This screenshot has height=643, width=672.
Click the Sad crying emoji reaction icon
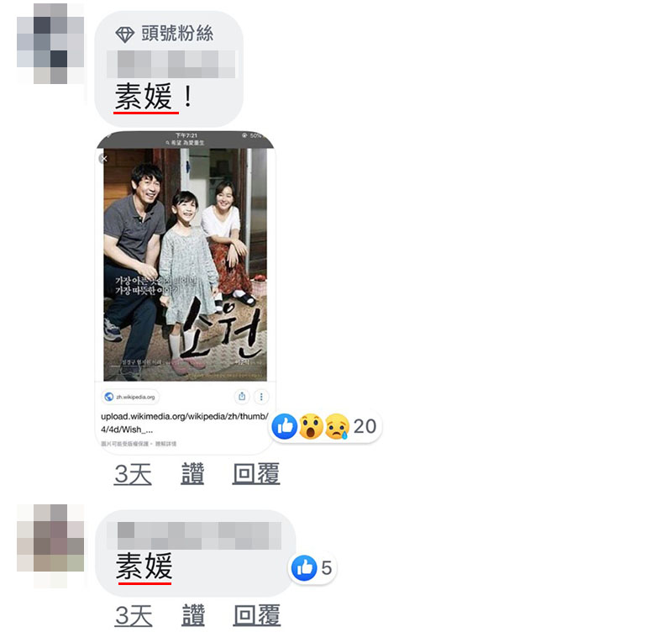337,426
